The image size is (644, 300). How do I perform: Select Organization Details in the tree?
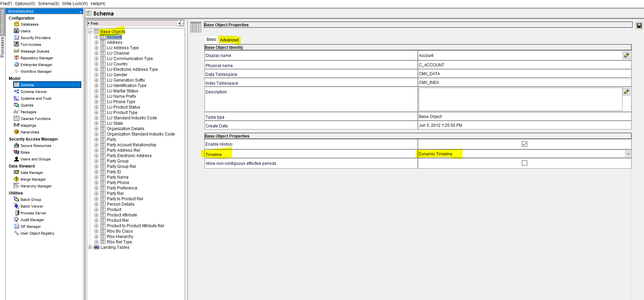(x=126, y=129)
